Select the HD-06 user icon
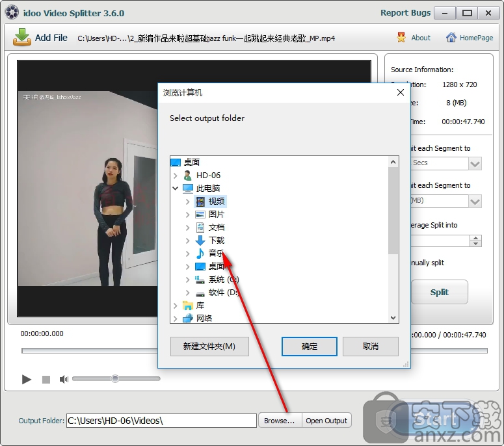 188,176
